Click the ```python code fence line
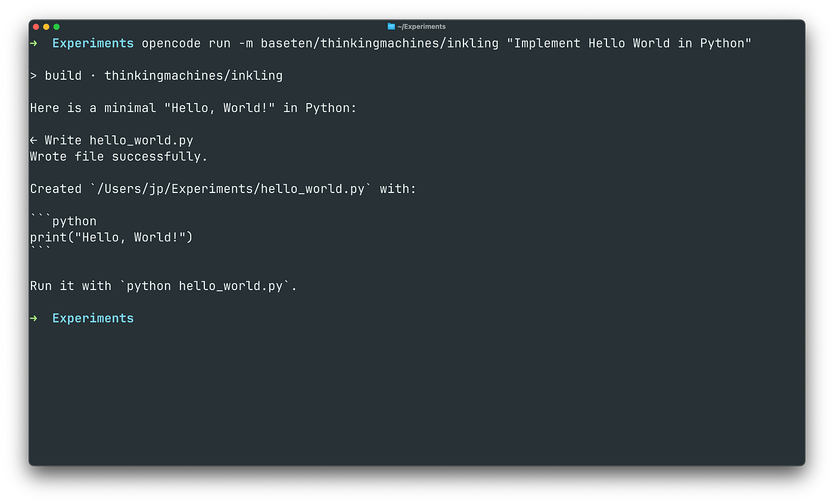Screen dimensions: 834x504 pos(63,221)
